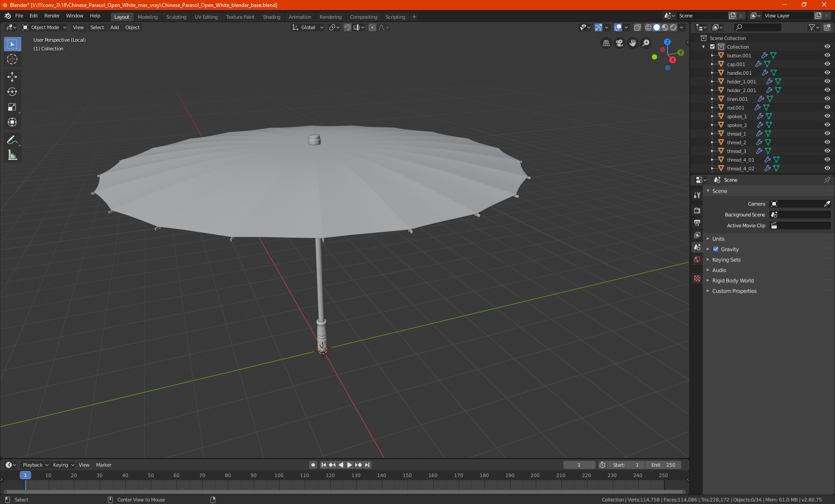Open the Marker menu in timeline

tap(104, 465)
